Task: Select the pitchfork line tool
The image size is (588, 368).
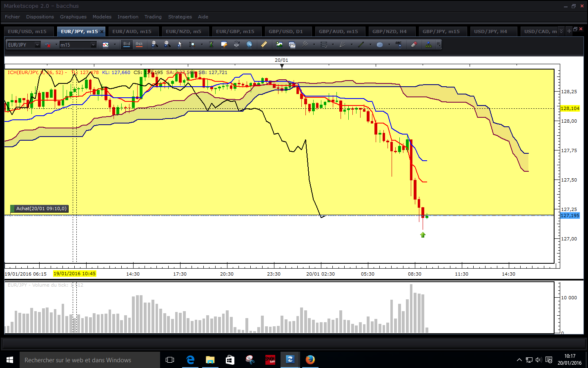Action: click(x=305, y=44)
